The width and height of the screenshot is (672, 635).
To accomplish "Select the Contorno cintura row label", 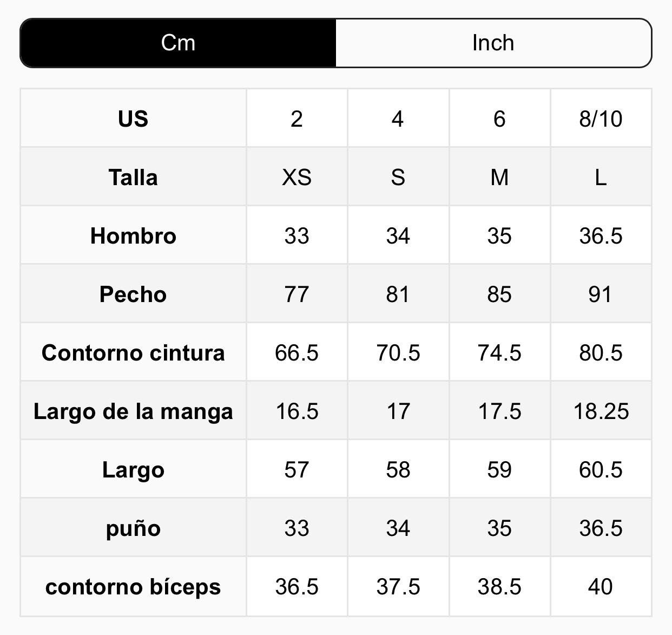I will (133, 352).
